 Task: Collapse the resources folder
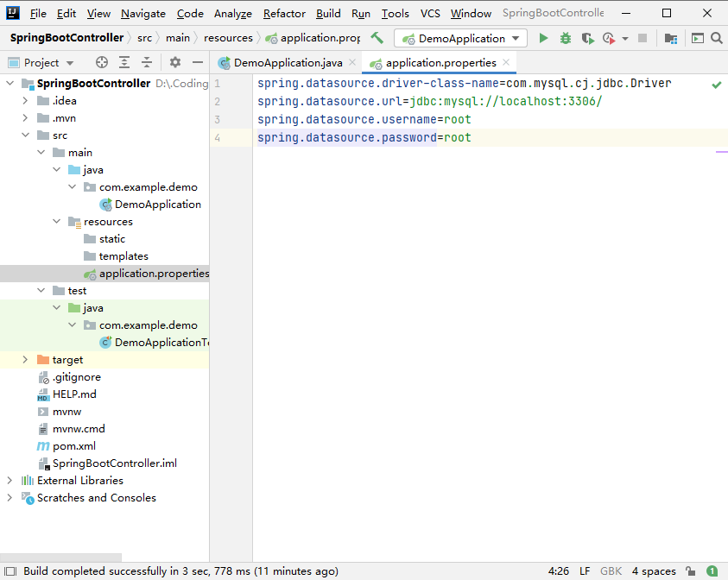pyautogui.click(x=57, y=221)
